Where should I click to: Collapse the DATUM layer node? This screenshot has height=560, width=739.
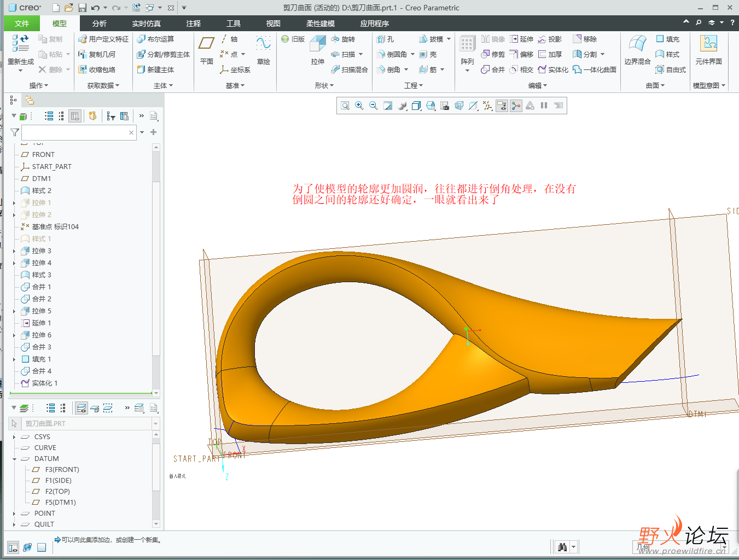14,459
